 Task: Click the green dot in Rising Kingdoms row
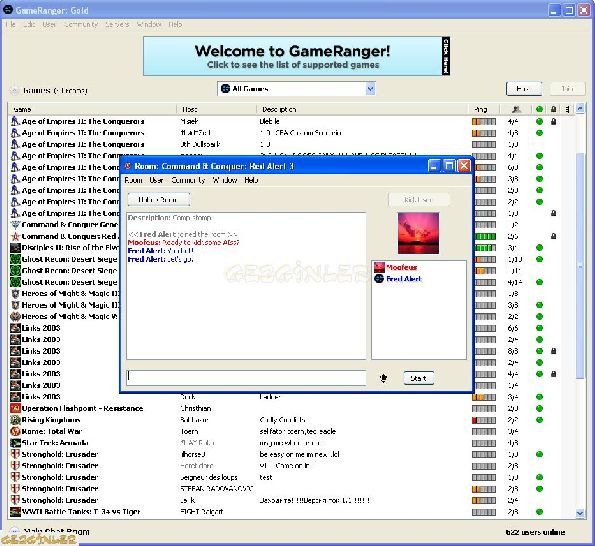tap(539, 420)
